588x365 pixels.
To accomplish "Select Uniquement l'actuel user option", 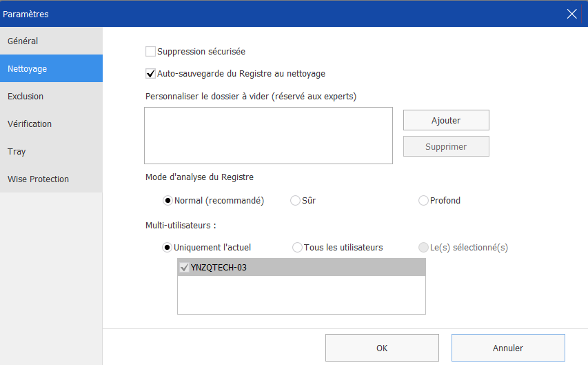I will click(167, 248).
